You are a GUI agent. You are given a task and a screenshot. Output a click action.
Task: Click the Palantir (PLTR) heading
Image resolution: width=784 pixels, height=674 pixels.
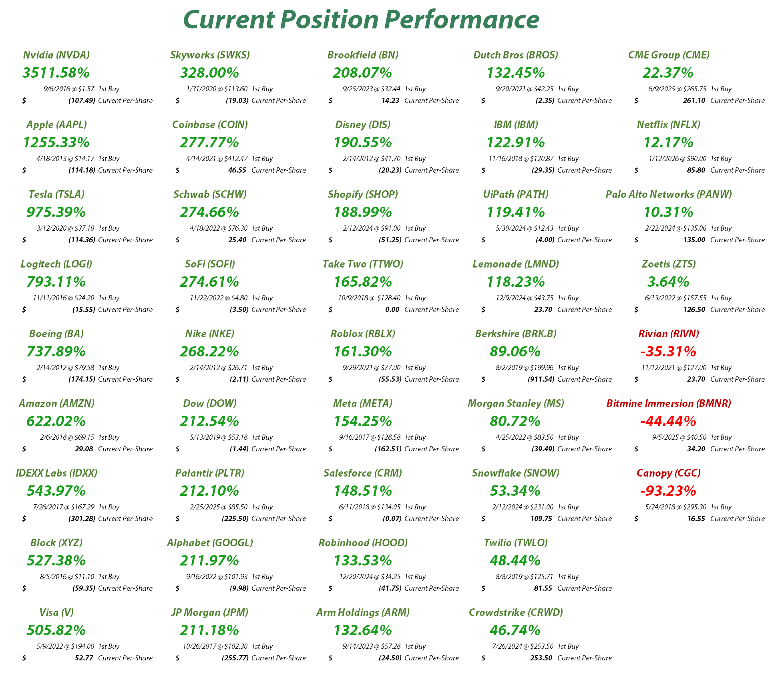(x=210, y=473)
